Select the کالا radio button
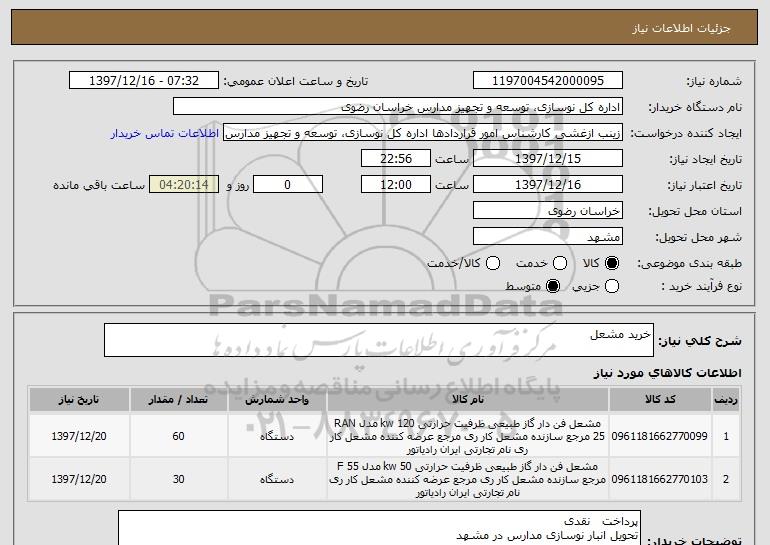This screenshot has height=545, width=770. click(612, 263)
